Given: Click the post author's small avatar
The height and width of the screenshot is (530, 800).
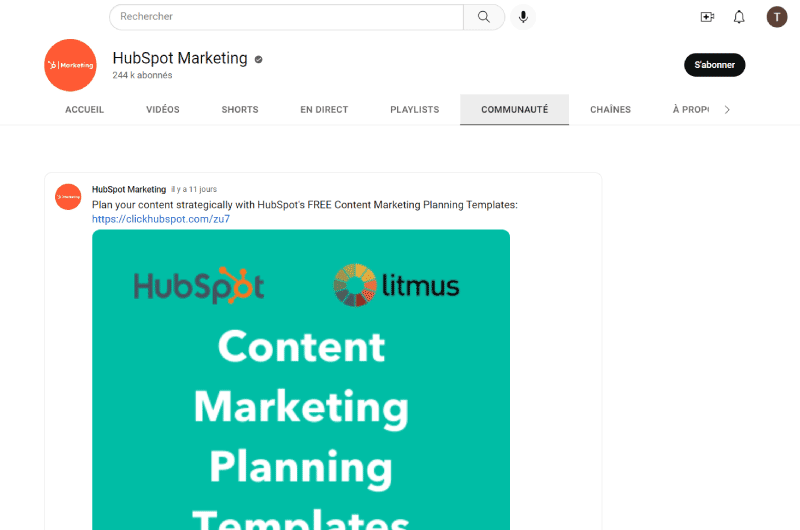Looking at the screenshot, I should point(68,197).
